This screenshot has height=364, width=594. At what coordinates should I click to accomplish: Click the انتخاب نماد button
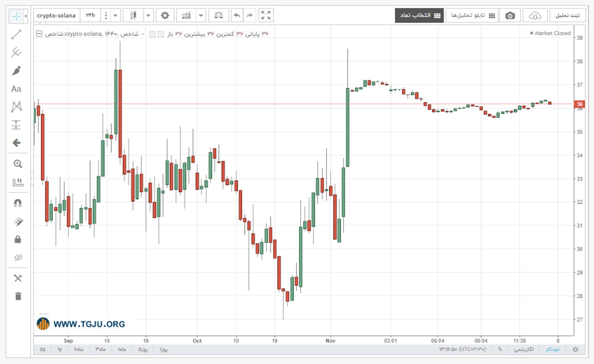[419, 15]
